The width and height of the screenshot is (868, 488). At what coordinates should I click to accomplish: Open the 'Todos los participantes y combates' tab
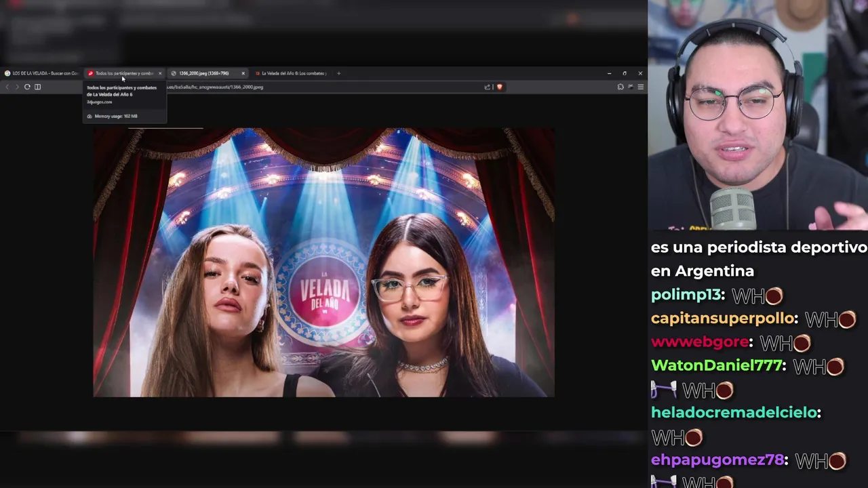[123, 73]
